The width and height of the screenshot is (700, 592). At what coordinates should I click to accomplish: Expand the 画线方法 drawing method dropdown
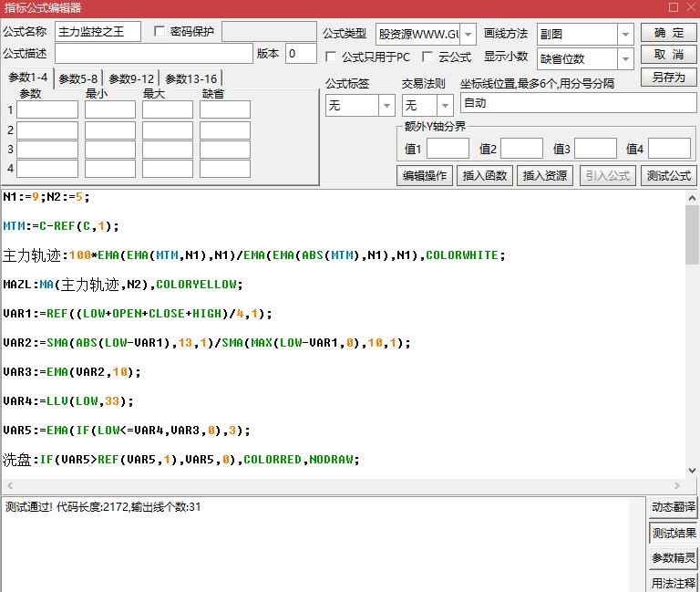tap(625, 34)
